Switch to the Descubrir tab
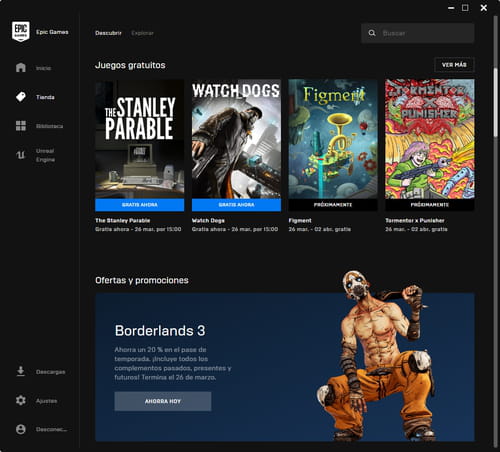 click(108, 33)
